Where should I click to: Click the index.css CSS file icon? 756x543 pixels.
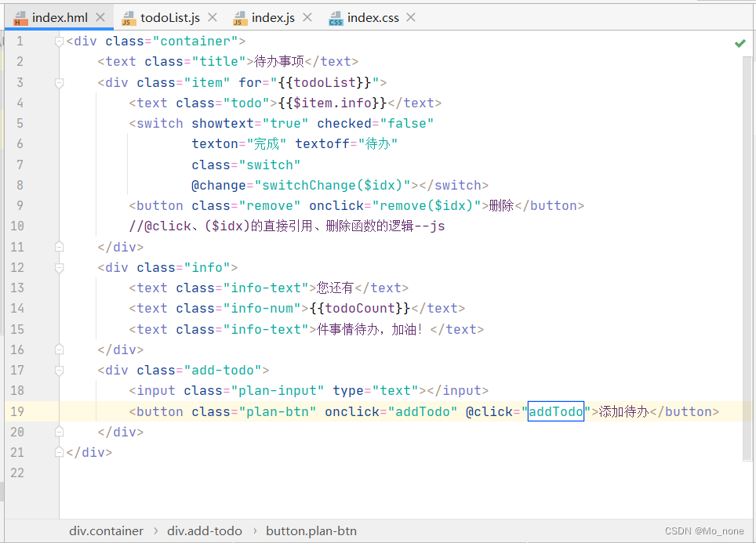(336, 18)
